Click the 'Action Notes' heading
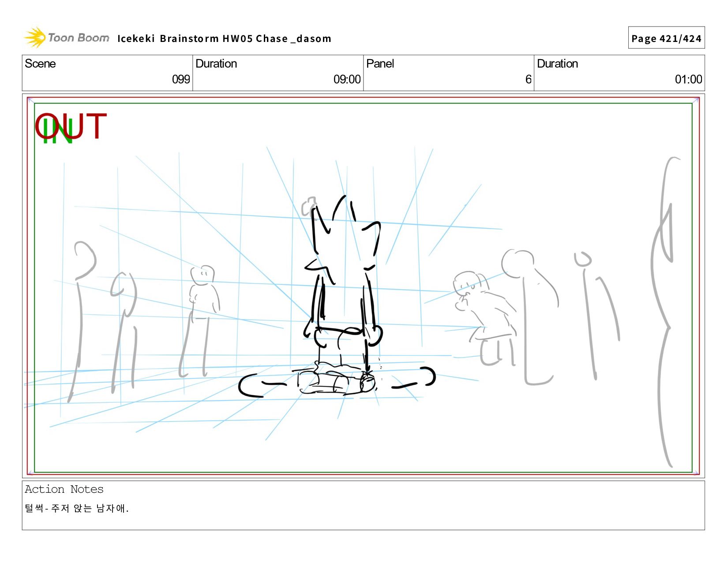This screenshot has width=728, height=563. [64, 489]
